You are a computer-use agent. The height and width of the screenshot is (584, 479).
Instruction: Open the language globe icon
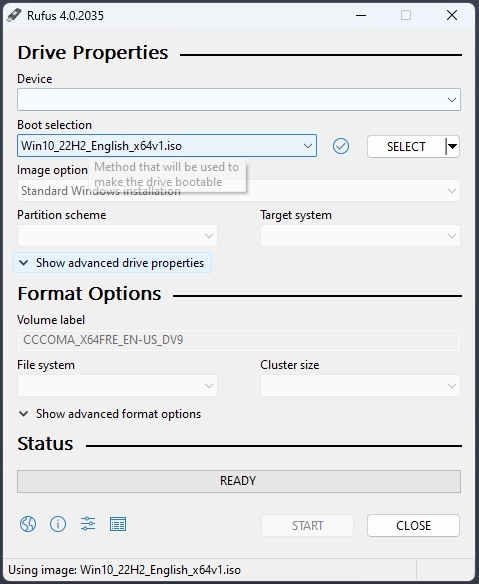[28, 524]
